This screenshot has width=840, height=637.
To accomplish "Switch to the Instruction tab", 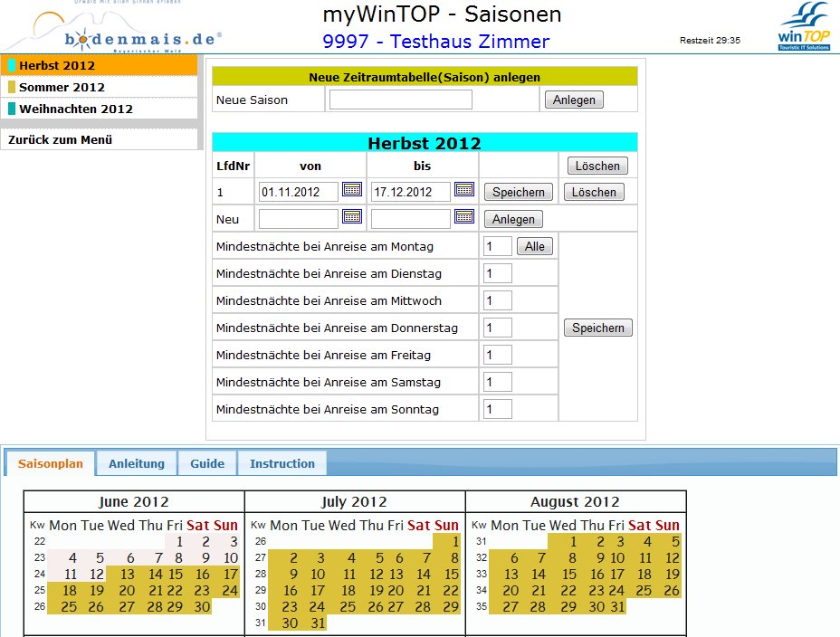I will [282, 463].
